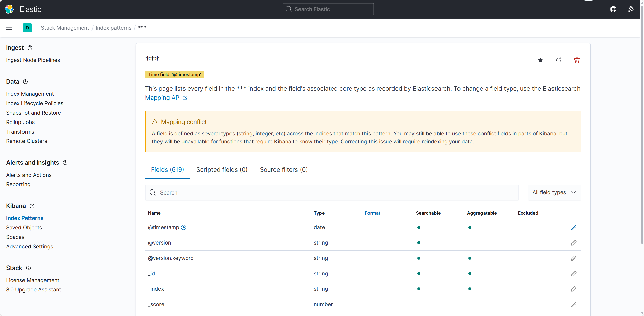Viewport: 644px width, 316px height.
Task: Click the Kibana section help icon
Action: 32,206
